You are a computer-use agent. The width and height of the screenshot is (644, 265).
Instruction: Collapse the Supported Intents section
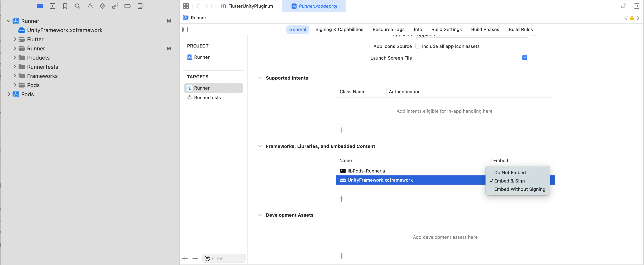(x=260, y=78)
